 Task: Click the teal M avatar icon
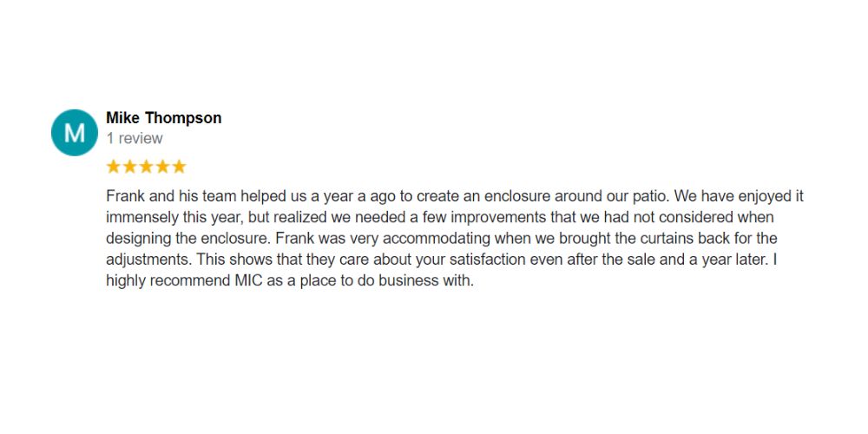click(x=74, y=132)
